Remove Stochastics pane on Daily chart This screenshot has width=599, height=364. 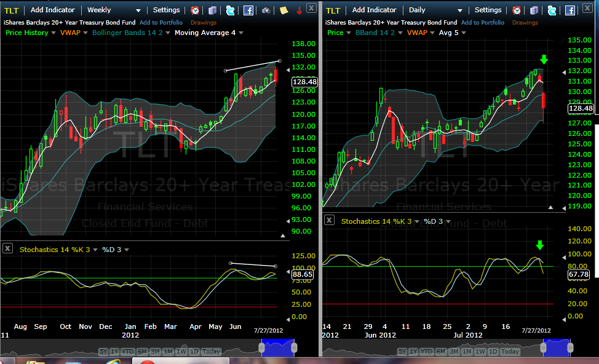pyautogui.click(x=329, y=220)
